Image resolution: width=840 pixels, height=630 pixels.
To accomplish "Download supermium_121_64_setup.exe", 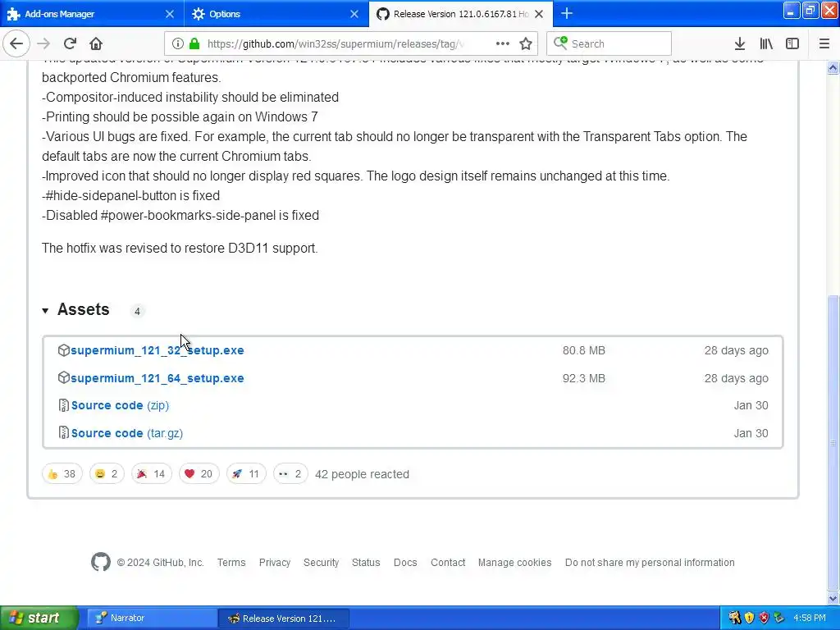I will coord(157,377).
